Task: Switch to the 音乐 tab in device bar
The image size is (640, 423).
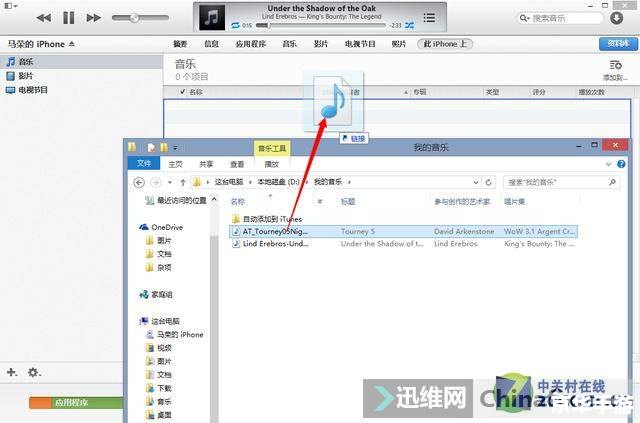Action: 289,44
